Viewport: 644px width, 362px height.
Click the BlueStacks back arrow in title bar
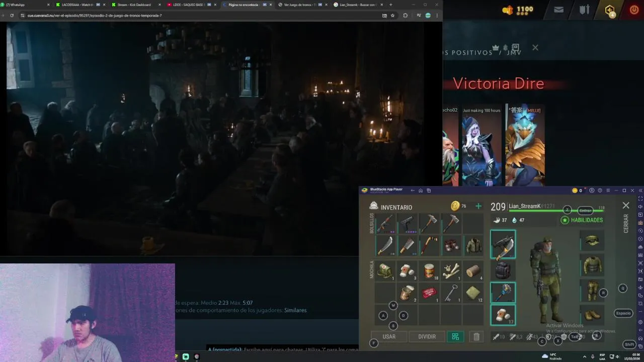[x=413, y=191]
